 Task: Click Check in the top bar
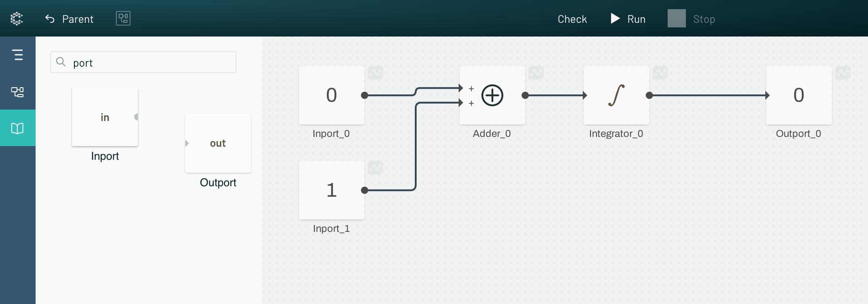coord(572,19)
